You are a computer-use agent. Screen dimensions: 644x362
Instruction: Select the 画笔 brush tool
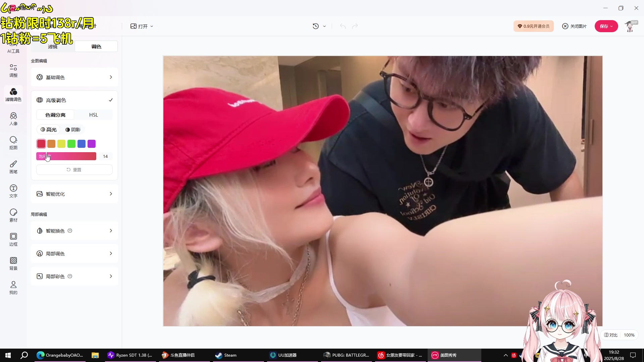13,167
